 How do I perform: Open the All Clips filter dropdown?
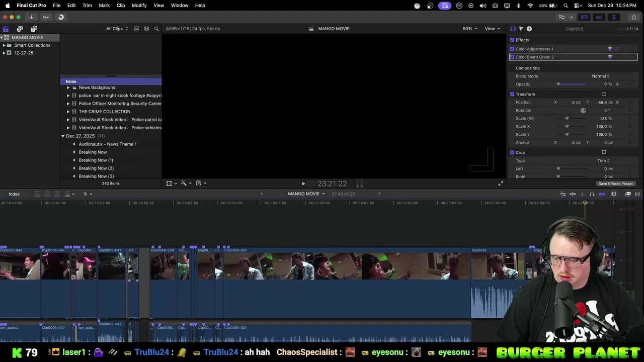117,29
